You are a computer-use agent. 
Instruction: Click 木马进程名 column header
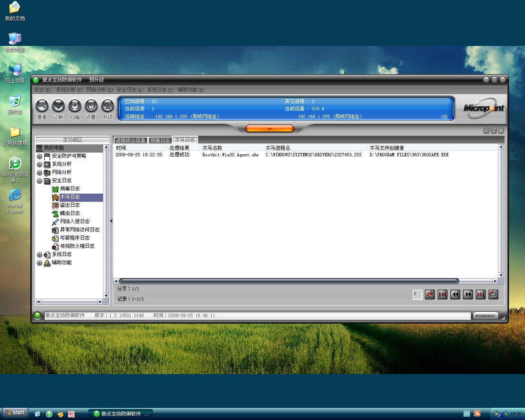[x=315, y=148]
